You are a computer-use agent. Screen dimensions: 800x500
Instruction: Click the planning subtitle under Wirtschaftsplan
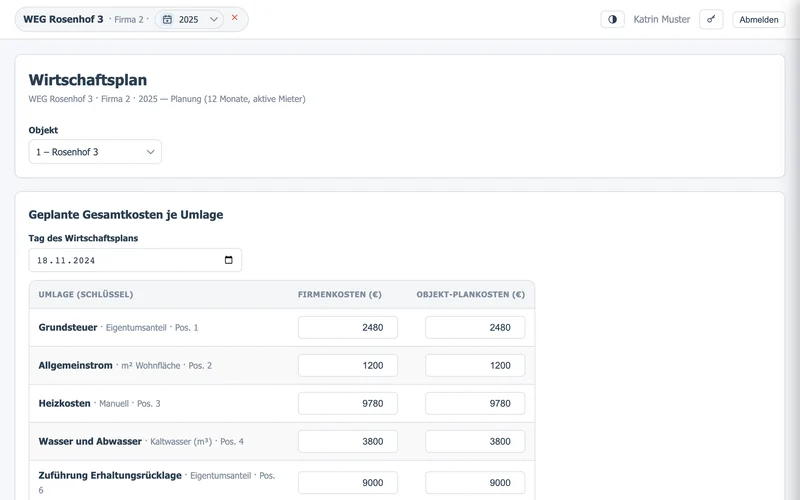point(167,99)
